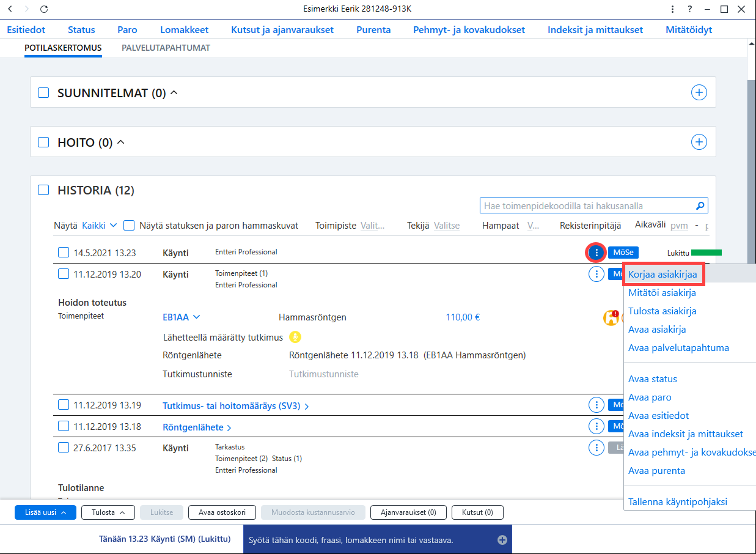
Task: Open the Lomakkeet tab
Action: tap(185, 29)
